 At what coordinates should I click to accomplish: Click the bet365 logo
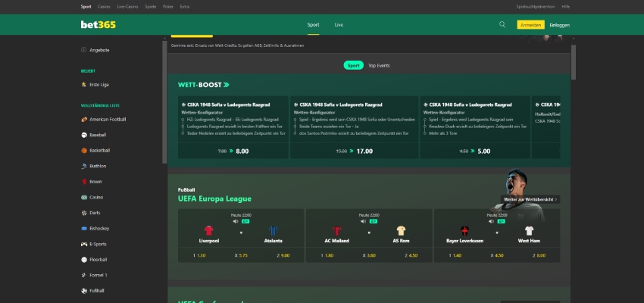click(x=98, y=25)
